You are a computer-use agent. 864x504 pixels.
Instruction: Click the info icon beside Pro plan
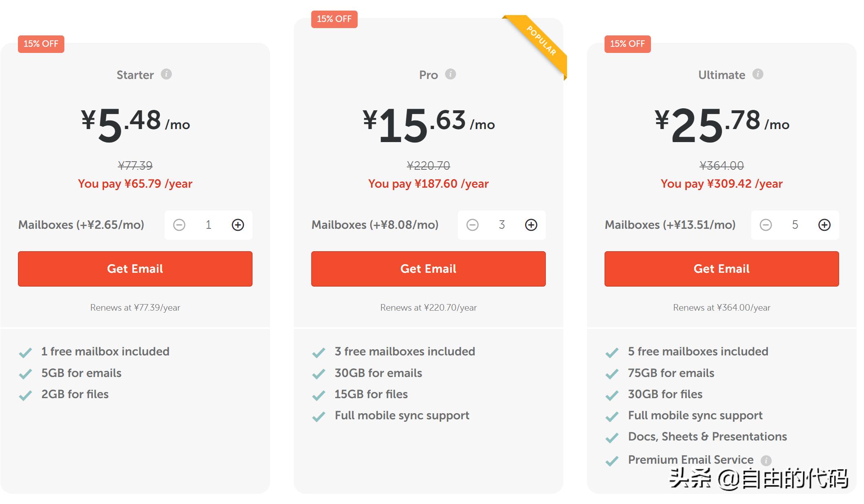450,74
